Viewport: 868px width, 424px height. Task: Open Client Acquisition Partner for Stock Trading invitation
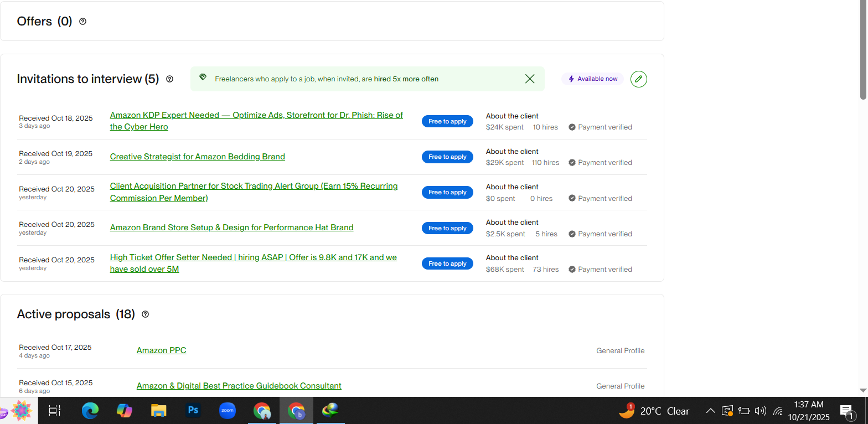[x=254, y=192]
